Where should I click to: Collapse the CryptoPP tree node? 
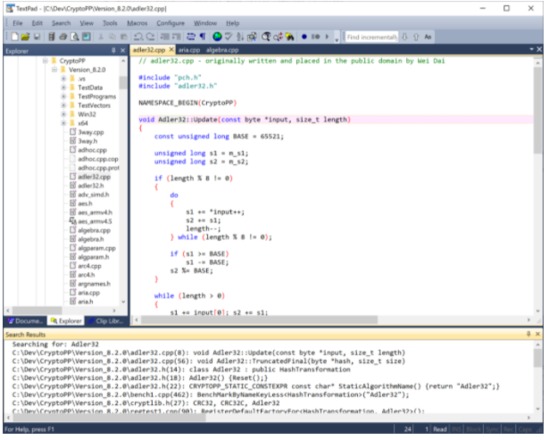tap(45, 61)
